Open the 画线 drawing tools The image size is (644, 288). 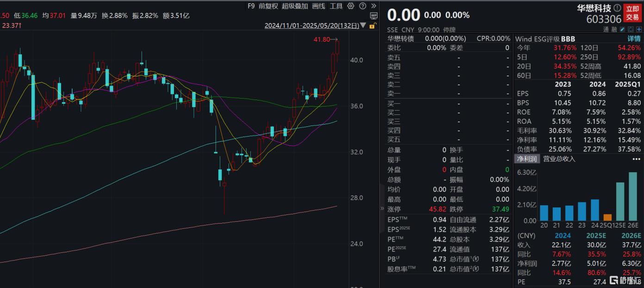click(319, 6)
